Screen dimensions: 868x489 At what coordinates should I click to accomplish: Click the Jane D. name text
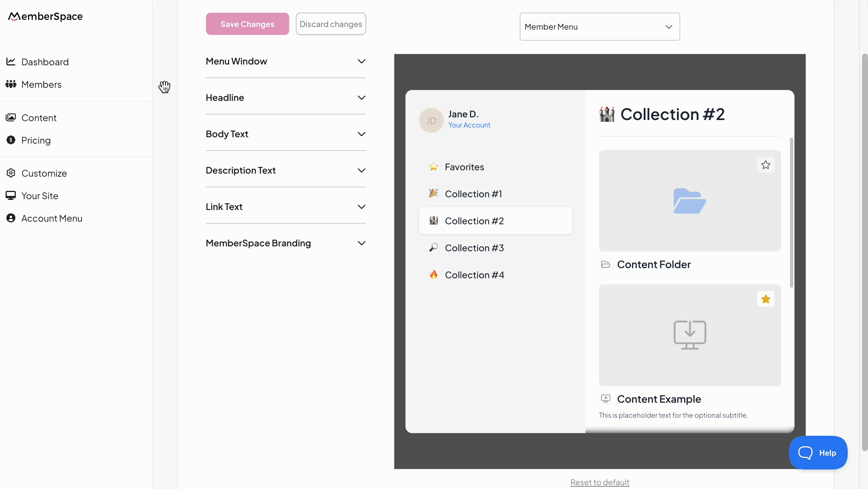click(x=463, y=114)
